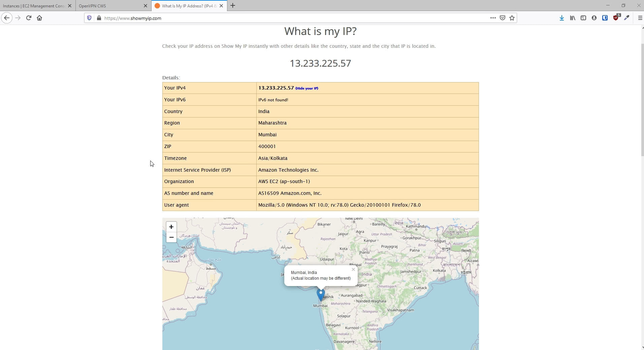Open the uBlock Origin extension

pyautogui.click(x=616, y=18)
